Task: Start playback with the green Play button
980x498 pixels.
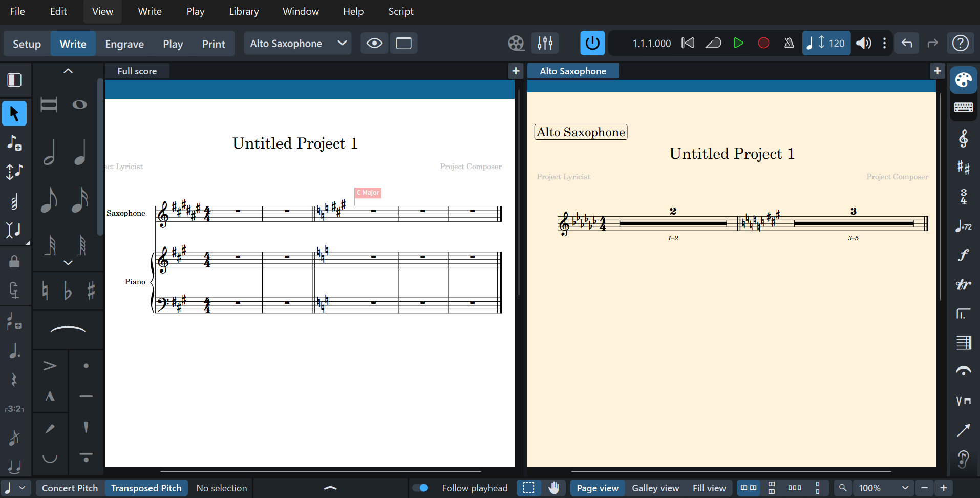Action: pos(738,43)
